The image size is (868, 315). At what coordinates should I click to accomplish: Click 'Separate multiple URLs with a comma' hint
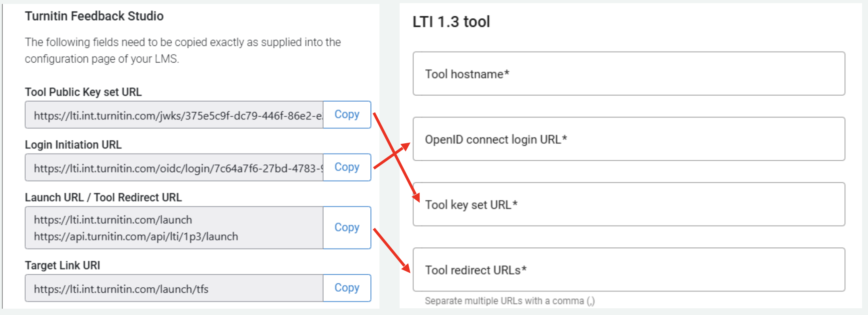[x=510, y=301]
